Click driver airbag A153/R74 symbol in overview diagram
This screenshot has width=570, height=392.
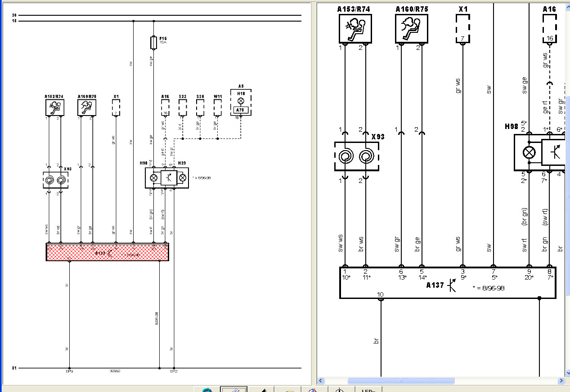(54, 107)
